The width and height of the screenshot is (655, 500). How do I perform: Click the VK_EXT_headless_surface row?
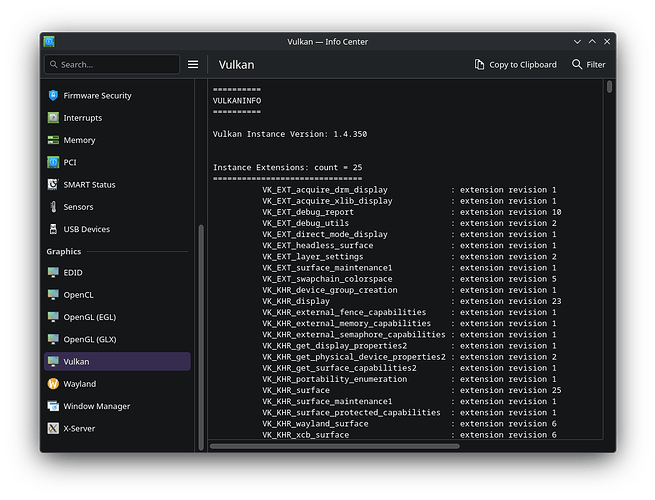[409, 245]
